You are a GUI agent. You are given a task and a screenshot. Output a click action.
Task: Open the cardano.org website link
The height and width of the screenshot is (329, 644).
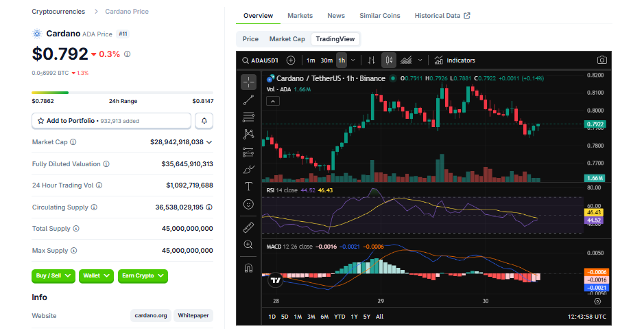[x=151, y=316]
